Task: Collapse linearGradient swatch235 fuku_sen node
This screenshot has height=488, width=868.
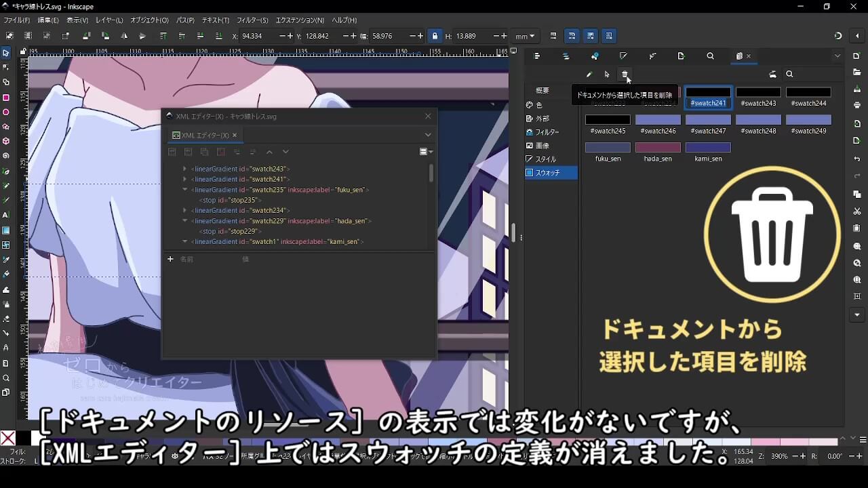Action: pyautogui.click(x=184, y=190)
